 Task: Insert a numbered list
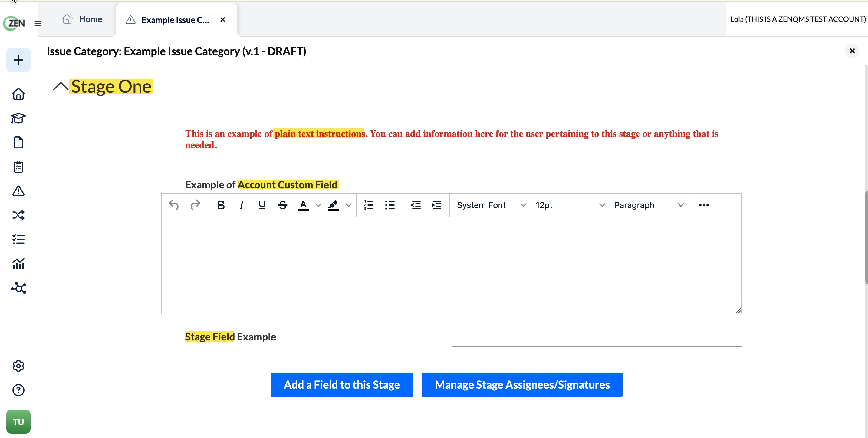(369, 205)
